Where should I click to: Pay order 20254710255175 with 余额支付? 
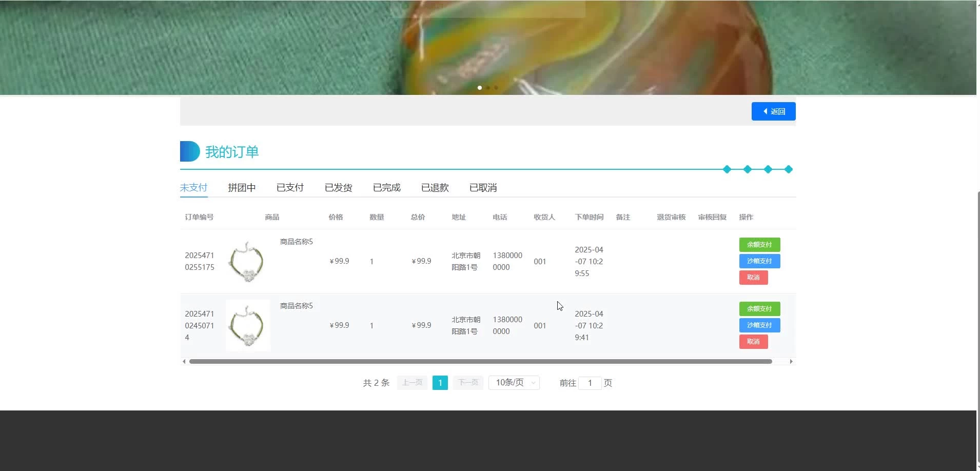coord(759,245)
